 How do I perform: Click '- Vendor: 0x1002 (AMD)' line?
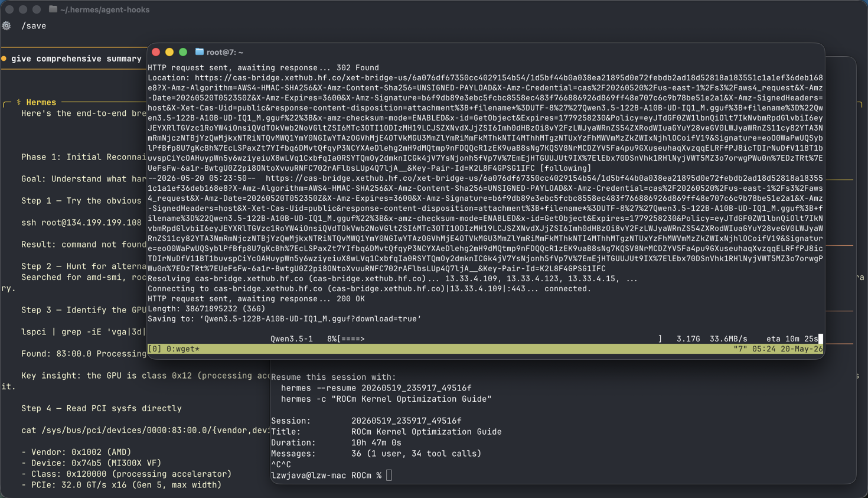[76, 452]
